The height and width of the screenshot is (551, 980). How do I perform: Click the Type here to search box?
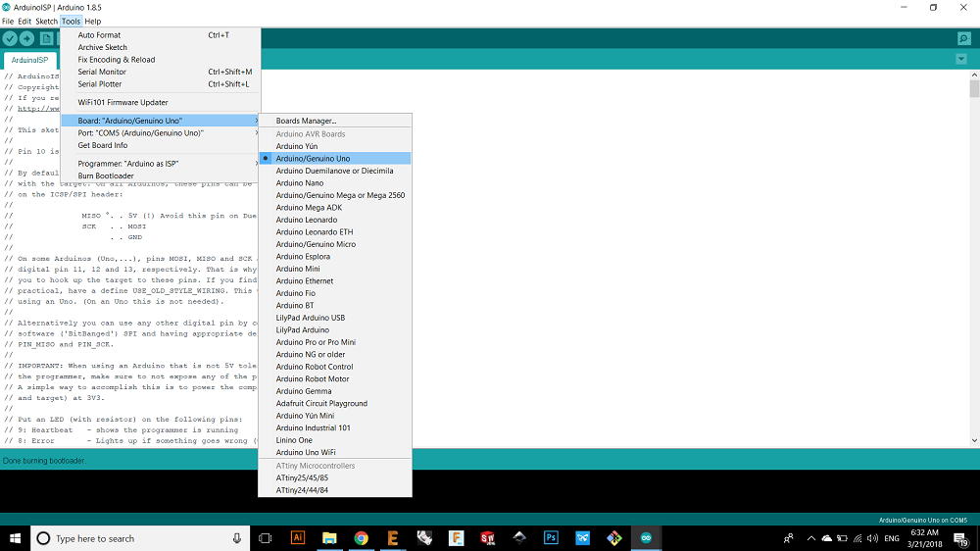click(x=140, y=538)
